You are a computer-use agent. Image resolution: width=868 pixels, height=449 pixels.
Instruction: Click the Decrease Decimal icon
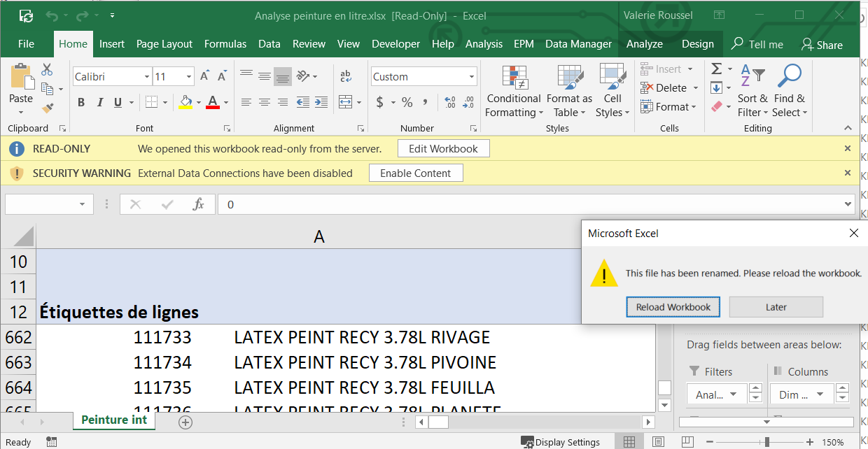468,103
